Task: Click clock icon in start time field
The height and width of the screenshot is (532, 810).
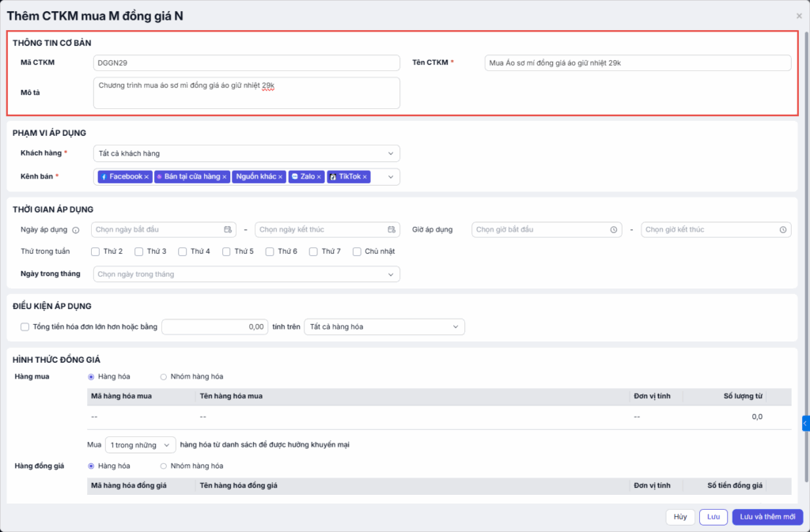Action: [x=614, y=229]
